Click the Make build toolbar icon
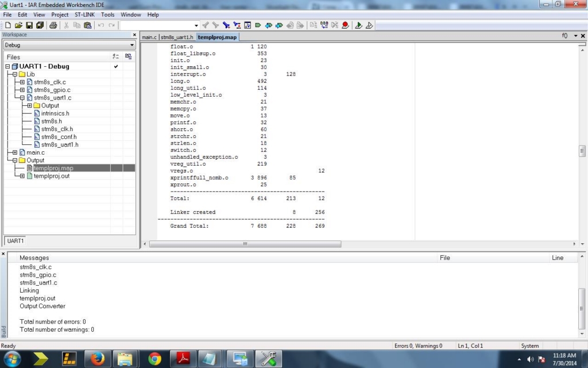The height and width of the screenshot is (368, 588). pos(324,25)
